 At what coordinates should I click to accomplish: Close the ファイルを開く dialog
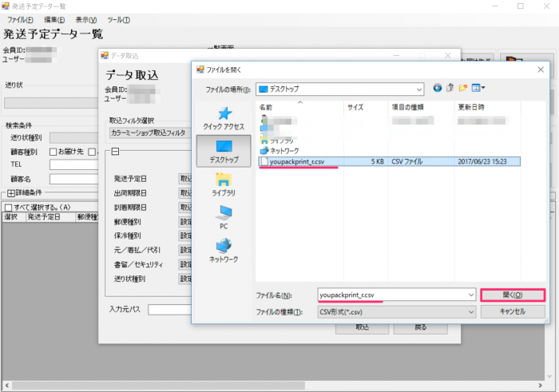click(x=541, y=69)
